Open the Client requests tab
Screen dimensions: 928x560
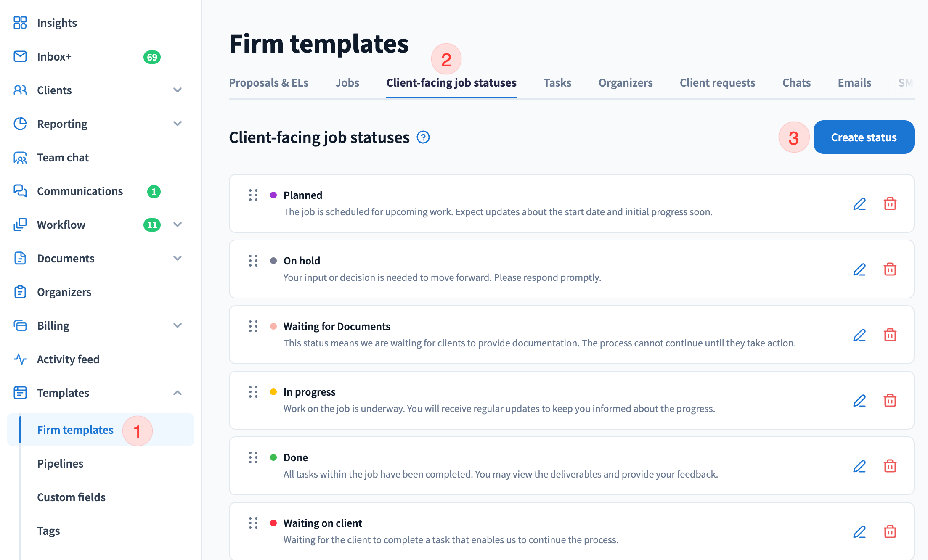(717, 83)
